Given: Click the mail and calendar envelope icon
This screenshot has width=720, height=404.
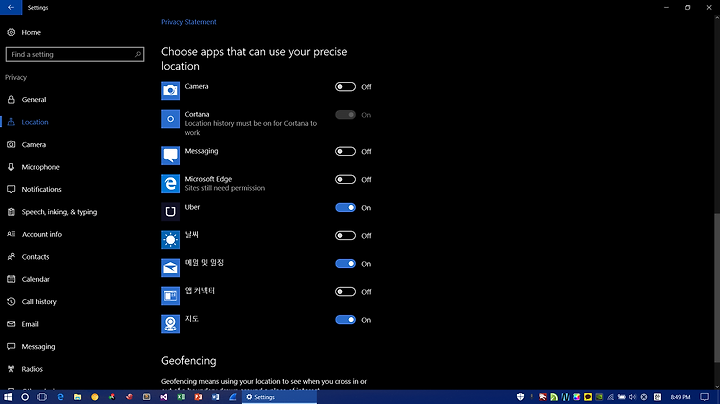Looking at the screenshot, I should coord(170,268).
